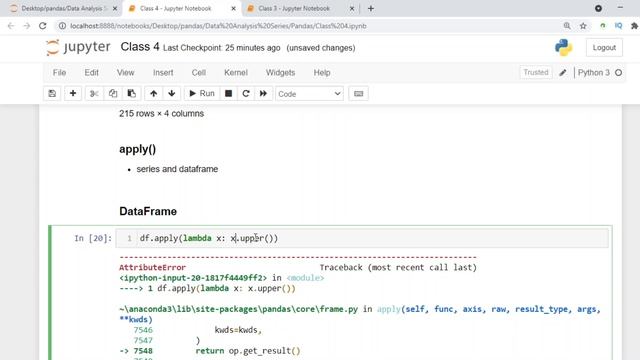The height and width of the screenshot is (360, 640).
Task: Open the Edit menu
Action: [x=91, y=73]
